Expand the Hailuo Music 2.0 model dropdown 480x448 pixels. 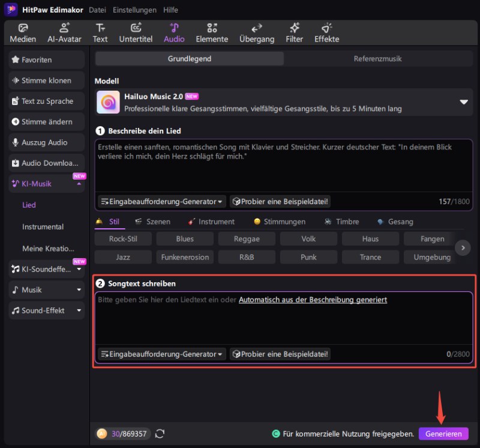pyautogui.click(x=463, y=102)
